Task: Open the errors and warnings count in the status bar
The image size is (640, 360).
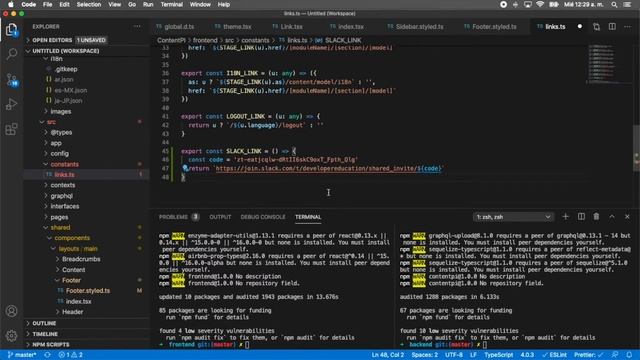Action: 70,355
